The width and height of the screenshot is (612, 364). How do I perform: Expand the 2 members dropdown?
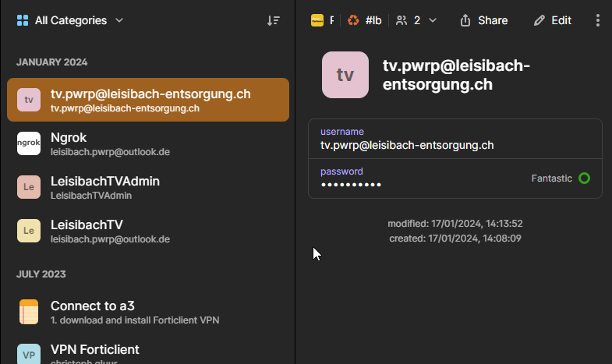coord(416,20)
